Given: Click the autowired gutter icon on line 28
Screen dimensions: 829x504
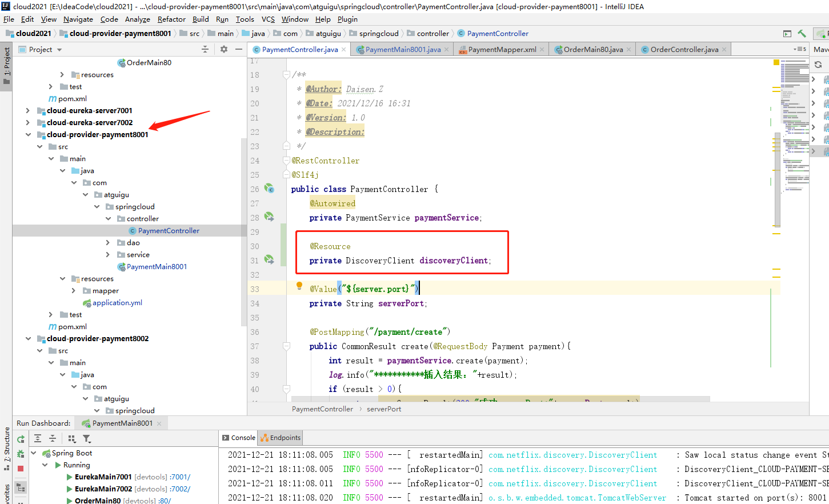Looking at the screenshot, I should (x=269, y=217).
